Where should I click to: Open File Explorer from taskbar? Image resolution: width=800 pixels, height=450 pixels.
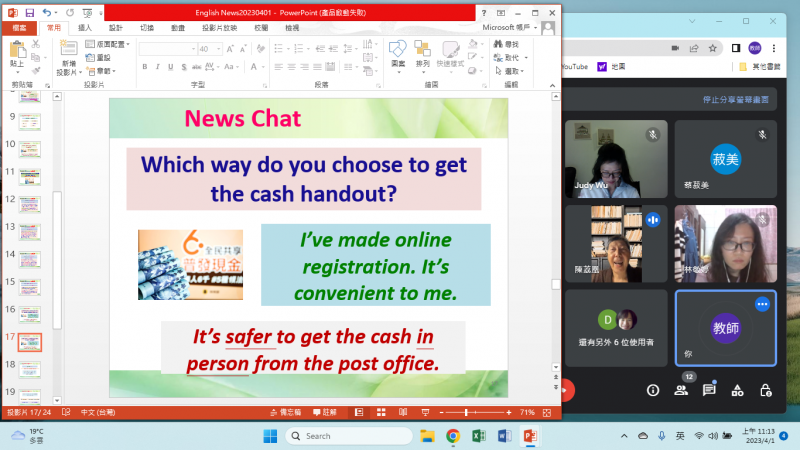(x=427, y=436)
